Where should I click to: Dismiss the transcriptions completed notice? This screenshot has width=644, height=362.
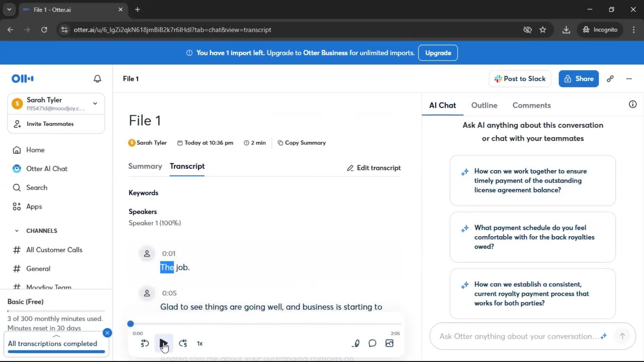point(107,333)
